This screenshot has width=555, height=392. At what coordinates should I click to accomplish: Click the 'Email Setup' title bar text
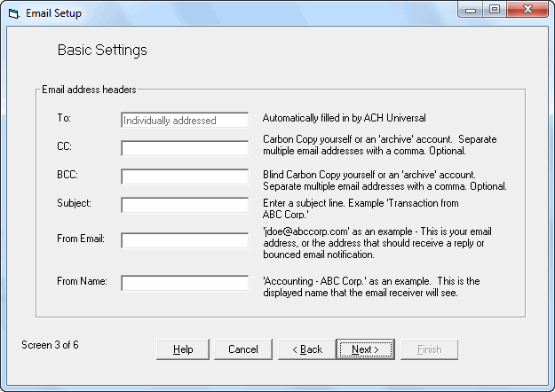(54, 13)
